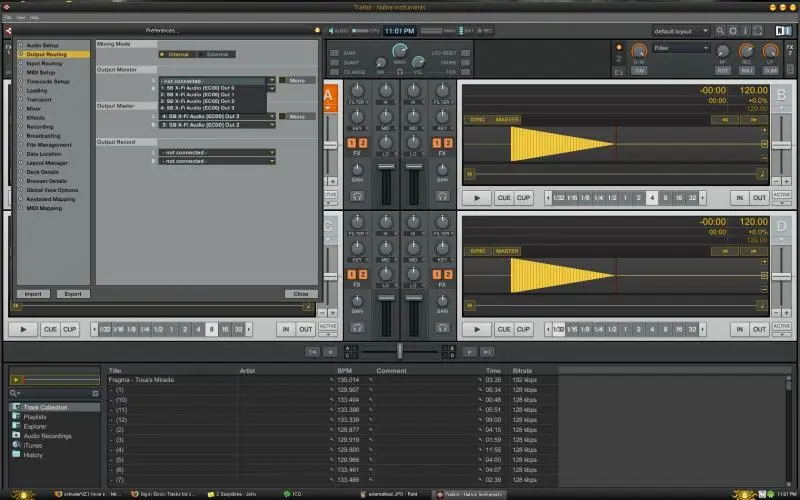The image size is (800, 500).
Task: Open the Explorer folder in browser tree
Action: (x=34, y=426)
